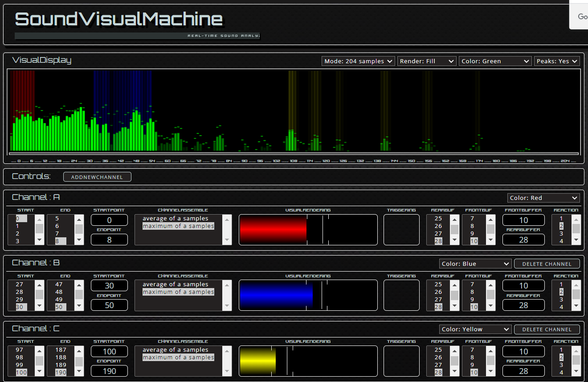Open the Peaks: Yes dropdown
This screenshot has width=588, height=382.
(x=557, y=61)
